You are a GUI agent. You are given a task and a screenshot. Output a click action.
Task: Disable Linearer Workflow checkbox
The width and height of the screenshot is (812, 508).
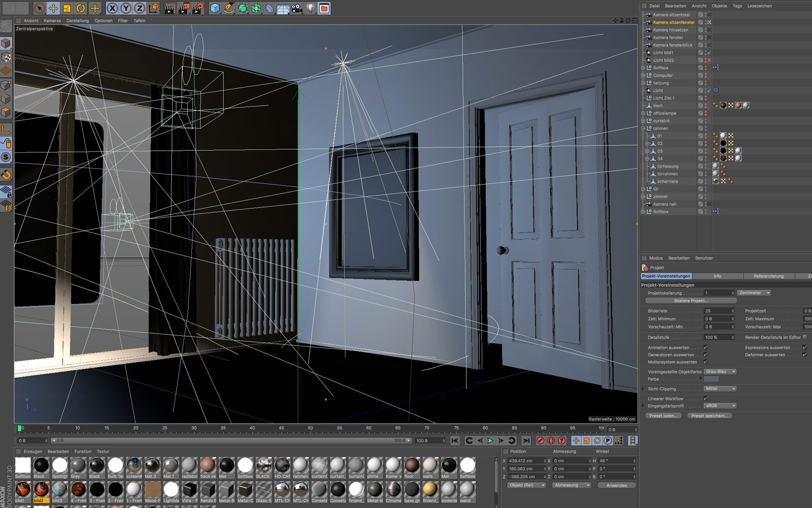click(705, 398)
